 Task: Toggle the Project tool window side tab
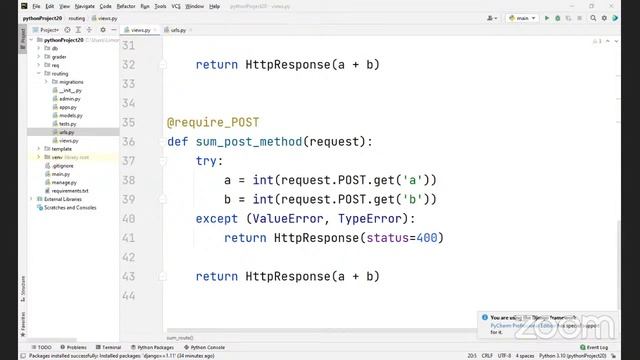coord(22,39)
